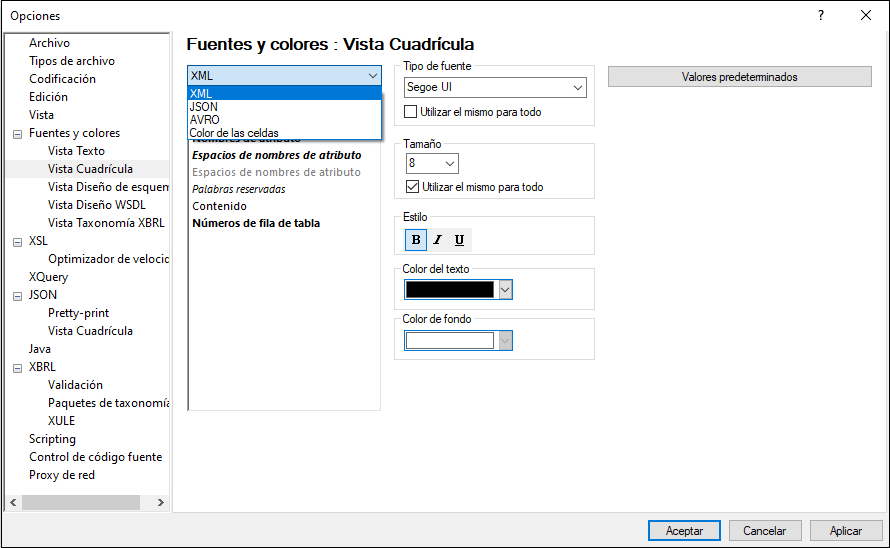Click Valores predeterminados button
The image size is (890, 548).
click(x=740, y=77)
